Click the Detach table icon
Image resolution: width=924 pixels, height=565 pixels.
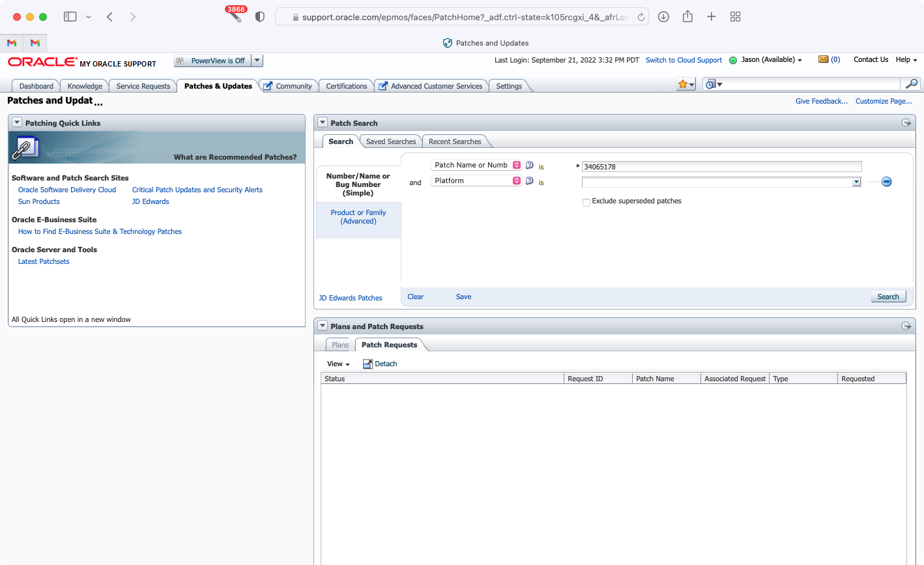(x=368, y=364)
